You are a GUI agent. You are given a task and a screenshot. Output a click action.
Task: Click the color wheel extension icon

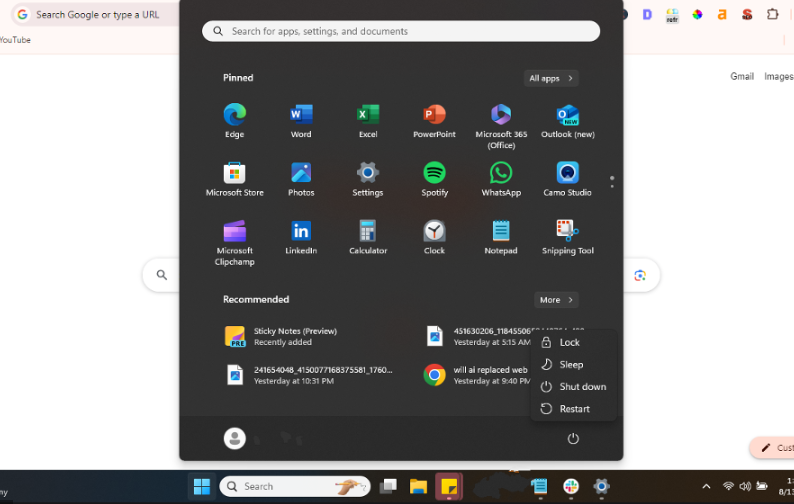coord(697,14)
